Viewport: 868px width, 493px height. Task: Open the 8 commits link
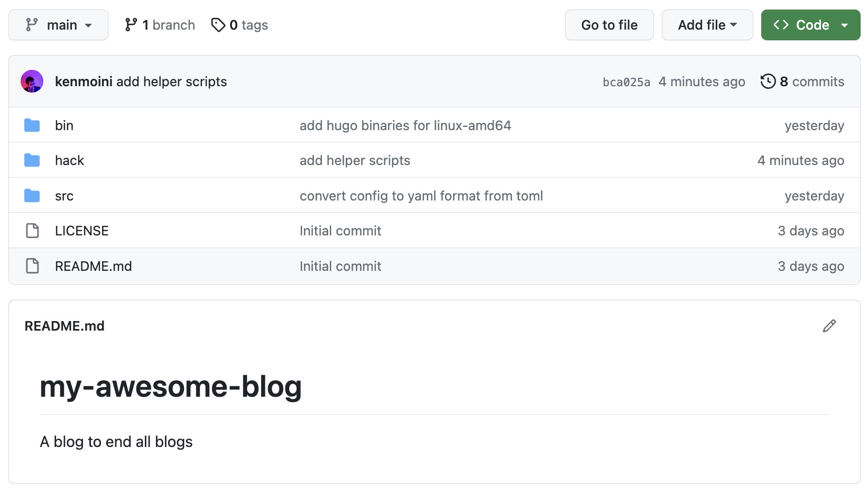click(811, 81)
